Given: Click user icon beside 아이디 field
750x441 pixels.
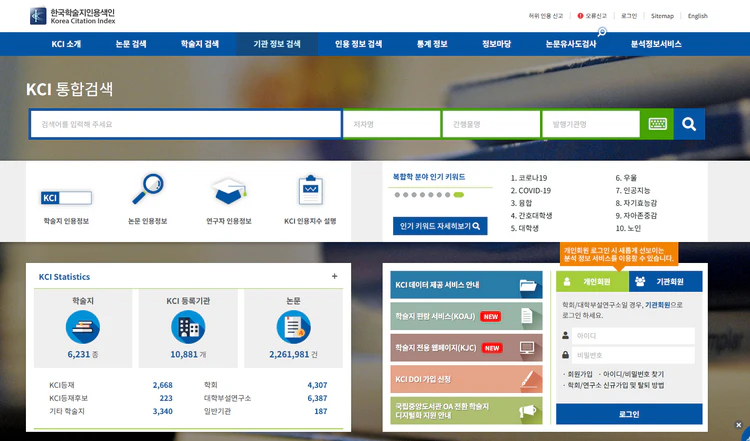Looking at the screenshot, I should [565, 335].
